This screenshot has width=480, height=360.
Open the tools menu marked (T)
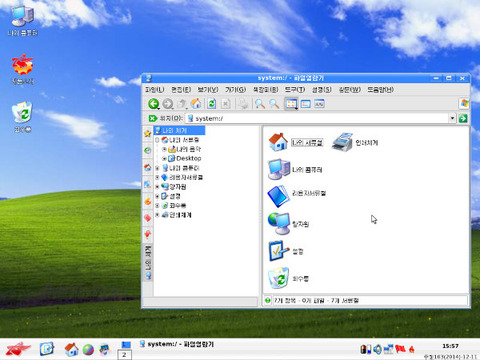[295, 90]
